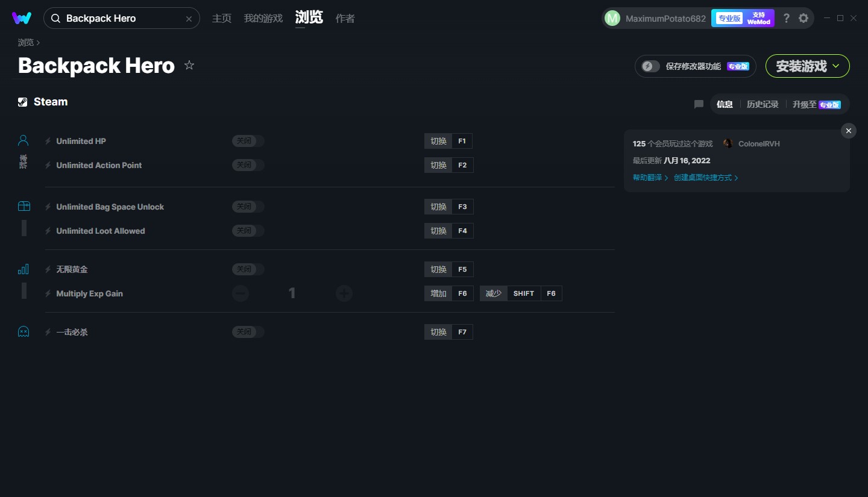868x497 pixels.
Task: Click the player category person icon
Action: 24,140
